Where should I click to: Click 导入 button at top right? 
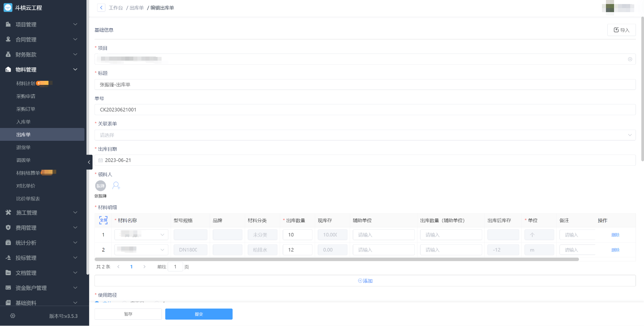[x=621, y=30]
